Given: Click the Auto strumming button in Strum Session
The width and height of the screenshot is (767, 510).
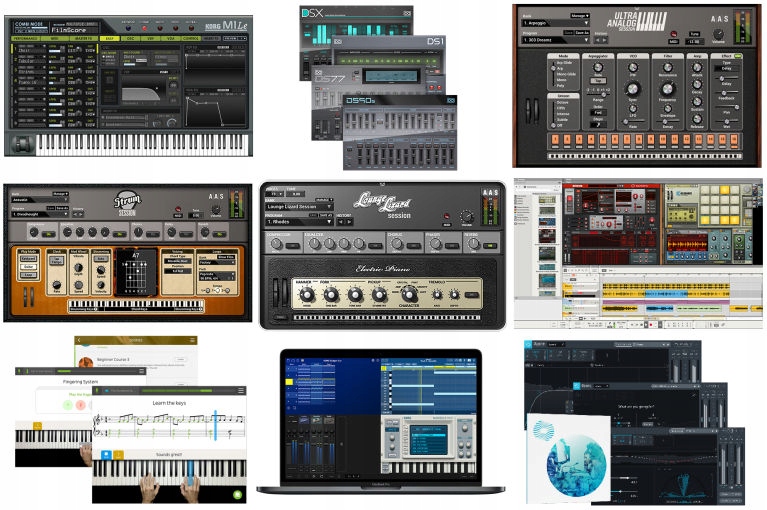Looking at the screenshot, I should click(x=101, y=259).
